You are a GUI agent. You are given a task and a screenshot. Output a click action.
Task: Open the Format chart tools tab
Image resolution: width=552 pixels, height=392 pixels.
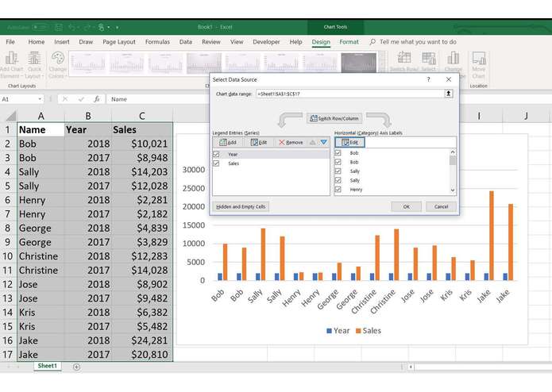tap(349, 42)
